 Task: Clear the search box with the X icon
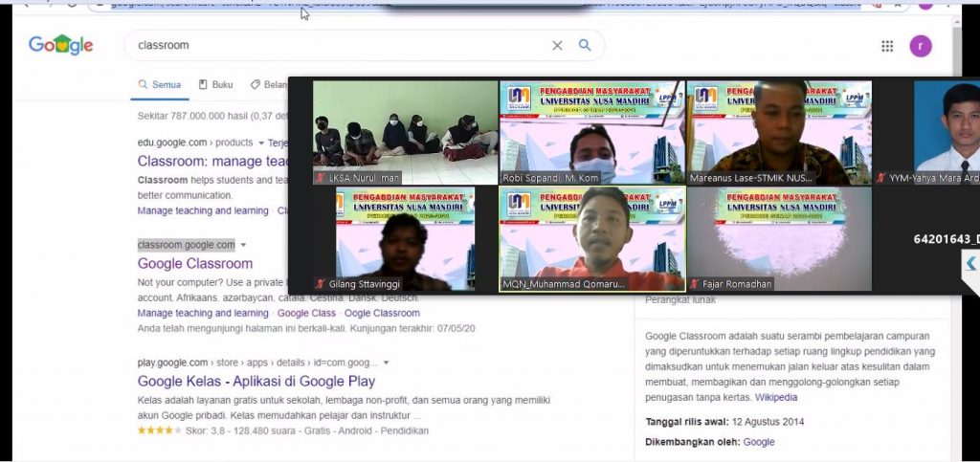click(x=557, y=45)
